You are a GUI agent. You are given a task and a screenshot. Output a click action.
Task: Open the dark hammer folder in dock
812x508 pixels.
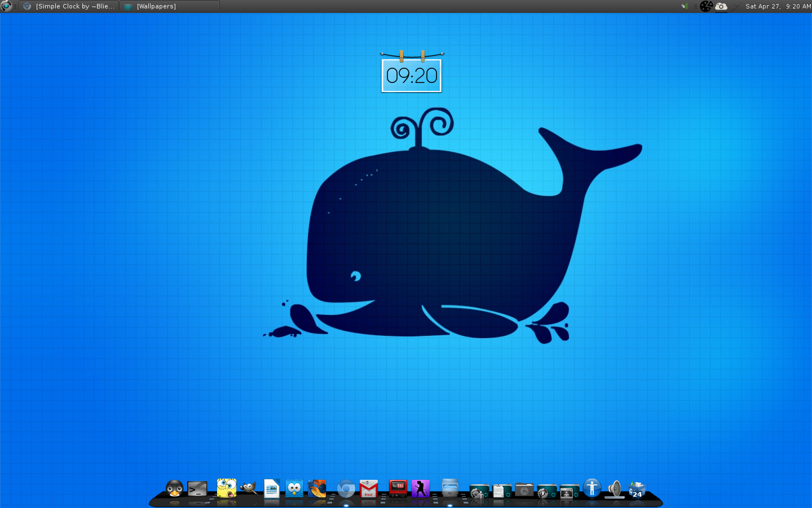[x=524, y=490]
